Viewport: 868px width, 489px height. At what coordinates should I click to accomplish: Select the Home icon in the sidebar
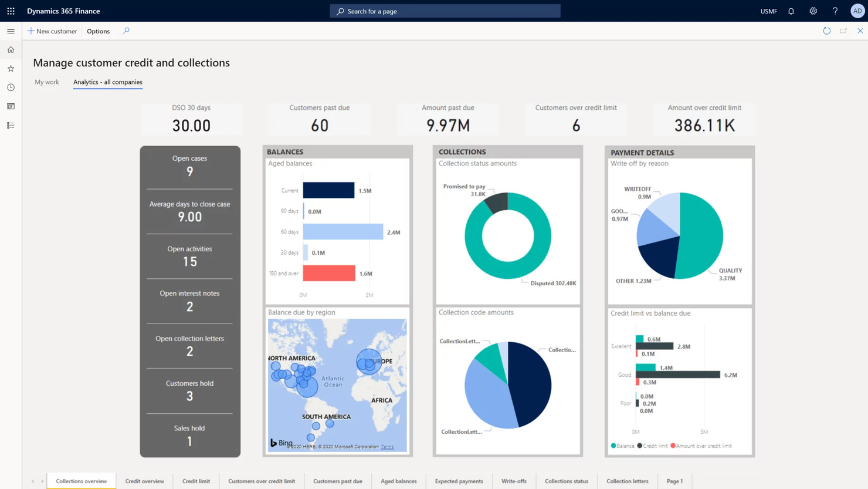pos(10,49)
